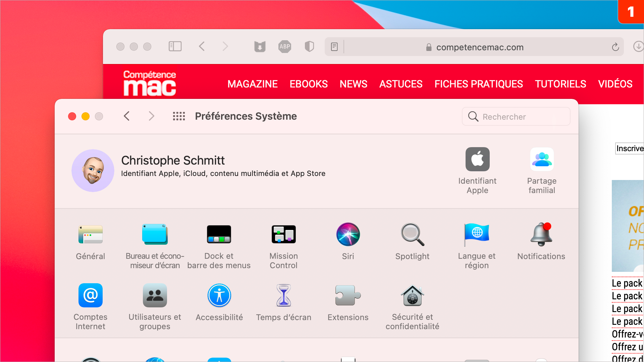Open the Siri preferences pane
This screenshot has width=644, height=362.
(348, 242)
